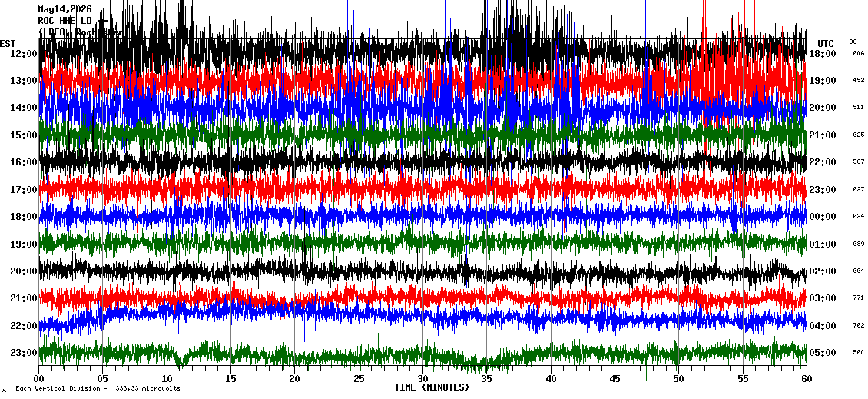This screenshot has width=868, height=399.
Task: Click the 00 minute axis tick label
Action: 38,379
